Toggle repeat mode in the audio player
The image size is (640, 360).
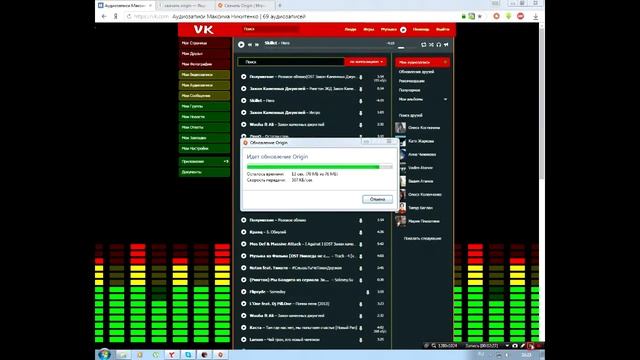pos(424,44)
